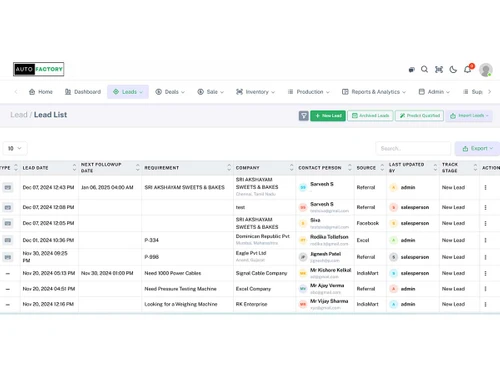
Task: Click Lead breadcrumb link
Action: pyautogui.click(x=19, y=115)
